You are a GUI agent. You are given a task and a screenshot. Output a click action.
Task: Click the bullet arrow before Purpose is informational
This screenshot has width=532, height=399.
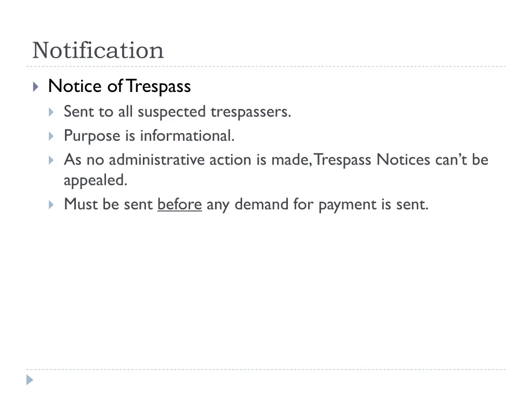coord(51,137)
